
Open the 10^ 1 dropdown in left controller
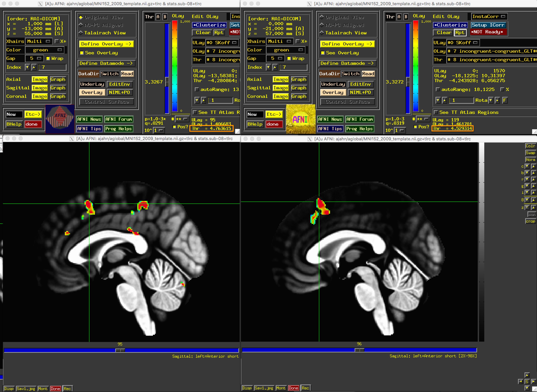tap(159, 130)
